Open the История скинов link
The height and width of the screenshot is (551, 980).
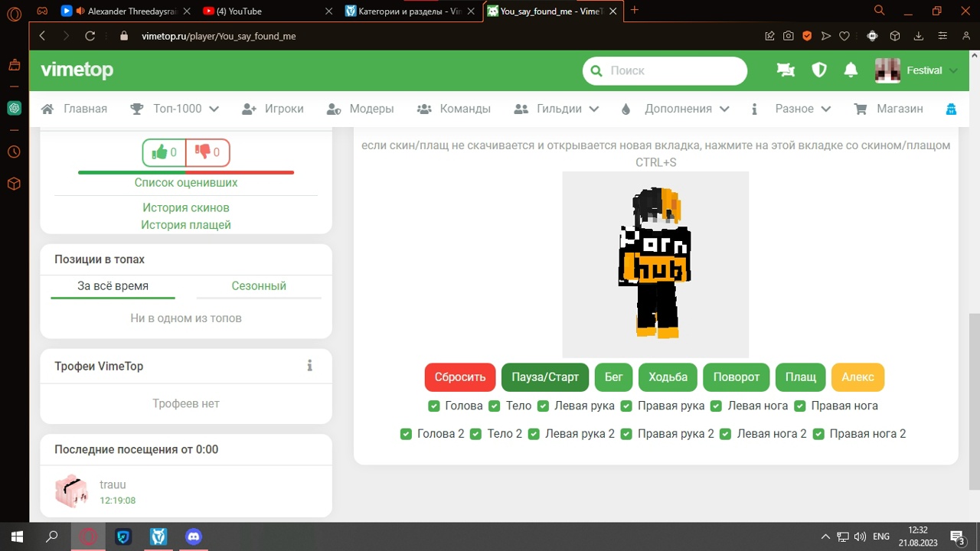pos(186,207)
